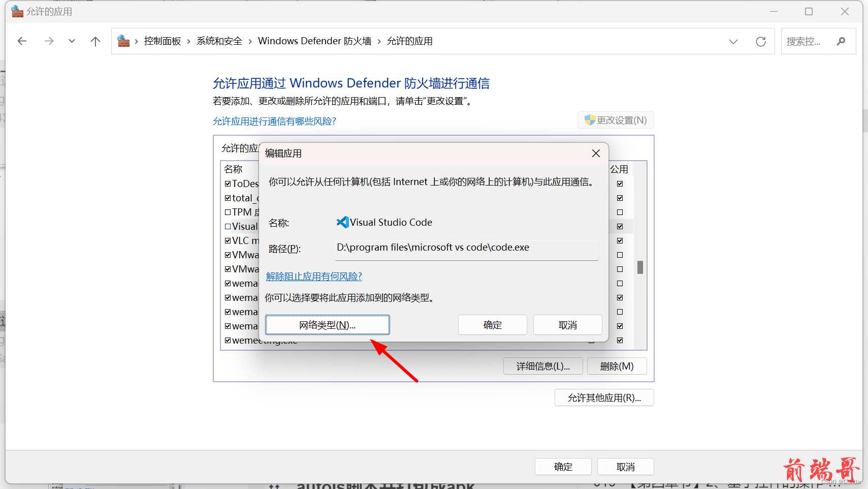The image size is (868, 489).
Task: Click the 公用 column header
Action: pyautogui.click(x=619, y=169)
